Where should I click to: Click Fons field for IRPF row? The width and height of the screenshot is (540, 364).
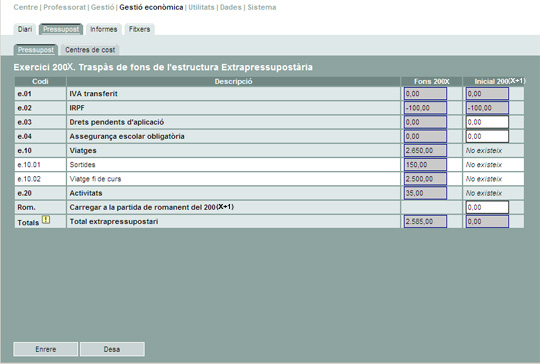(x=425, y=108)
